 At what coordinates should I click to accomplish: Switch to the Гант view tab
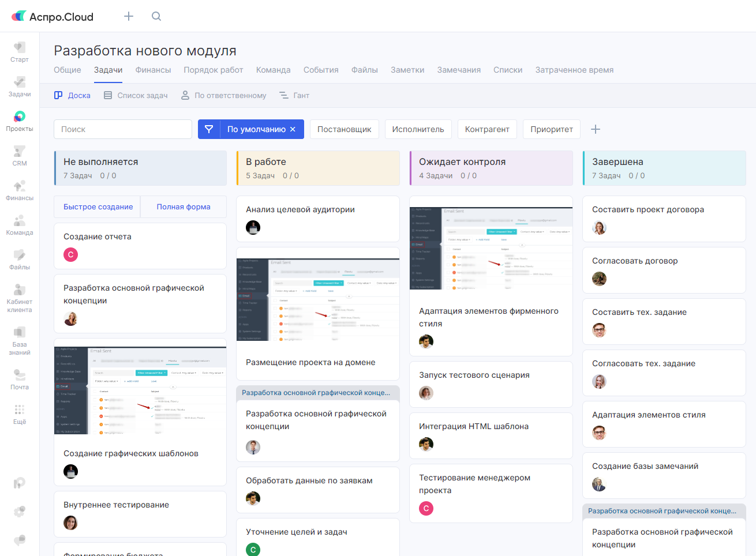point(294,95)
